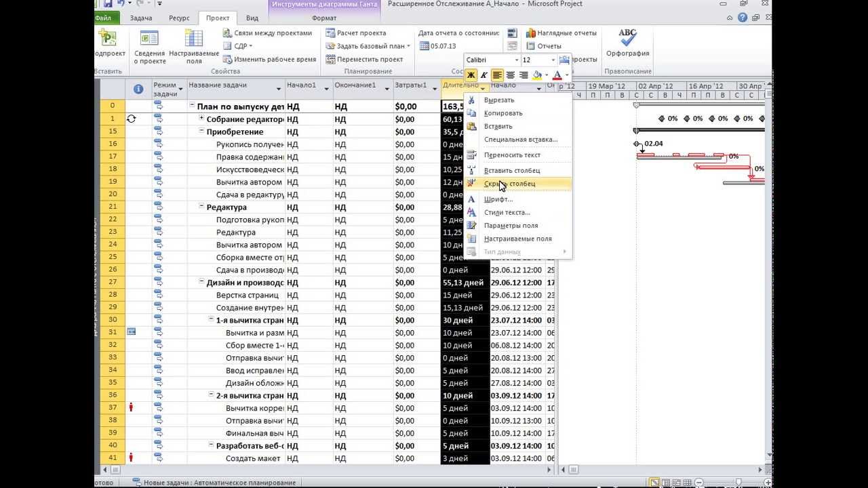This screenshot has width=868, height=488.
Task: Choose Скрыть столбец in context menu
Action: pos(518,184)
